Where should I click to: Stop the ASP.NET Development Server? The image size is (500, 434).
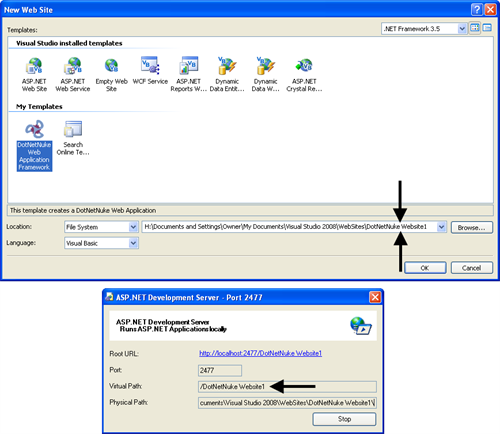344,419
